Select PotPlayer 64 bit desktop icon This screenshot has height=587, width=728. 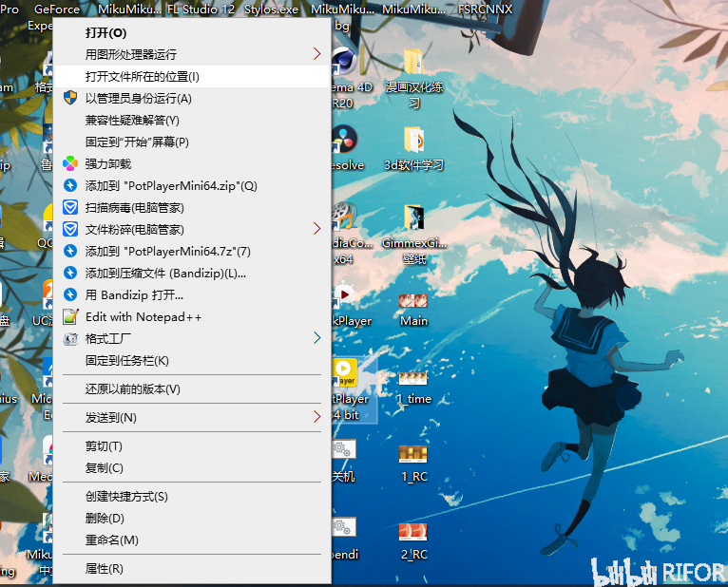click(x=345, y=372)
